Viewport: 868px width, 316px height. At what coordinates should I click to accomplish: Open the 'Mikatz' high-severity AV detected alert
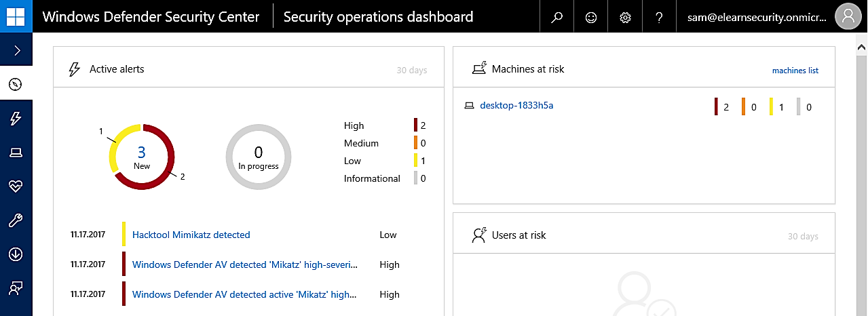[x=245, y=264]
